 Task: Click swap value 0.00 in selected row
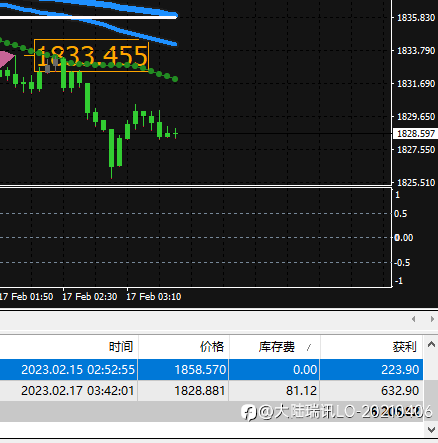click(x=305, y=370)
